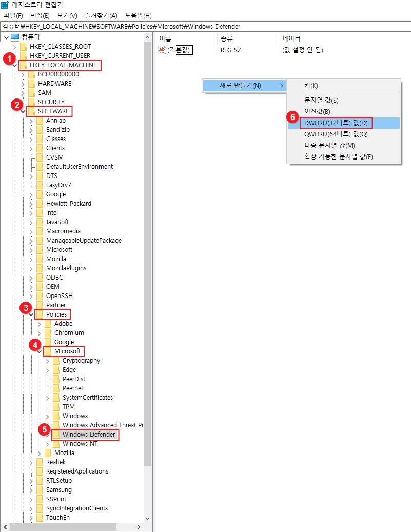411x532 pixels.
Task: Click the OEM folder icon
Action: point(40,287)
